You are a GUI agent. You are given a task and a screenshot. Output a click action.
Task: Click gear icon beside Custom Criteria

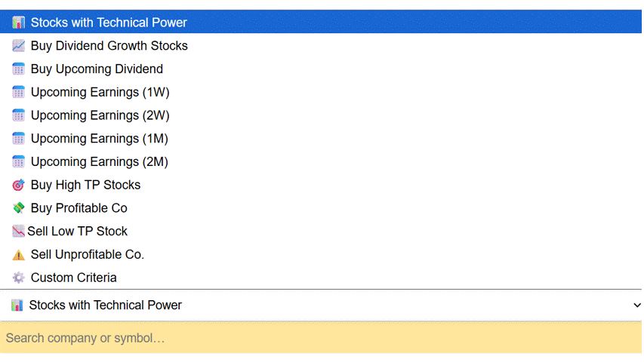coord(19,278)
